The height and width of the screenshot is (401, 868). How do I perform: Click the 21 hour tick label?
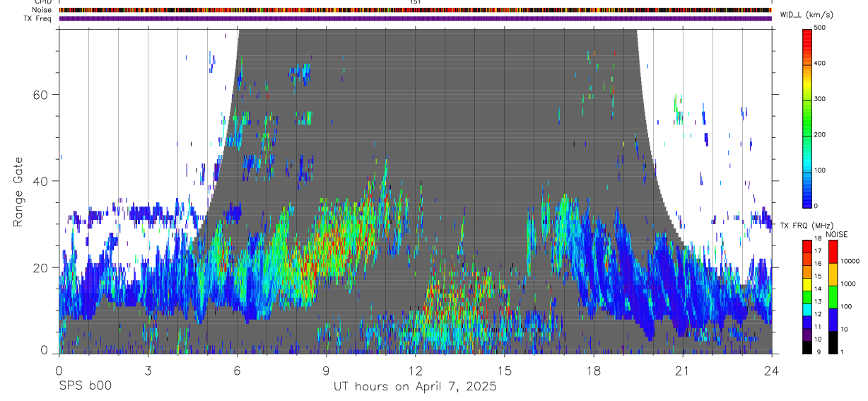(x=682, y=370)
